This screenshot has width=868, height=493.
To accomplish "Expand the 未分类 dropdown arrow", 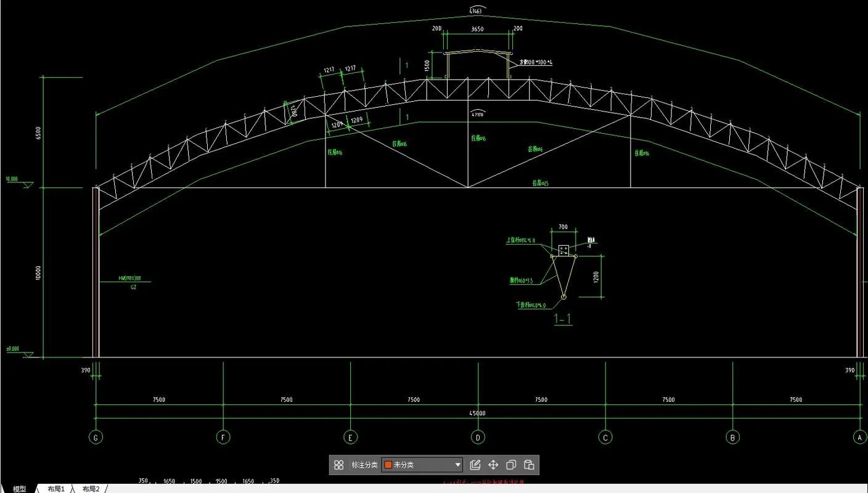I will click(457, 465).
